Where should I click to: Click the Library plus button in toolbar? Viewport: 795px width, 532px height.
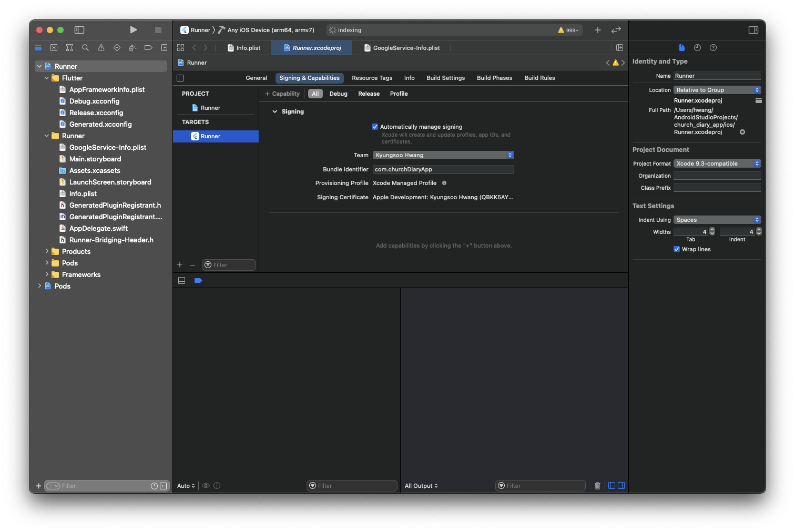tap(598, 30)
